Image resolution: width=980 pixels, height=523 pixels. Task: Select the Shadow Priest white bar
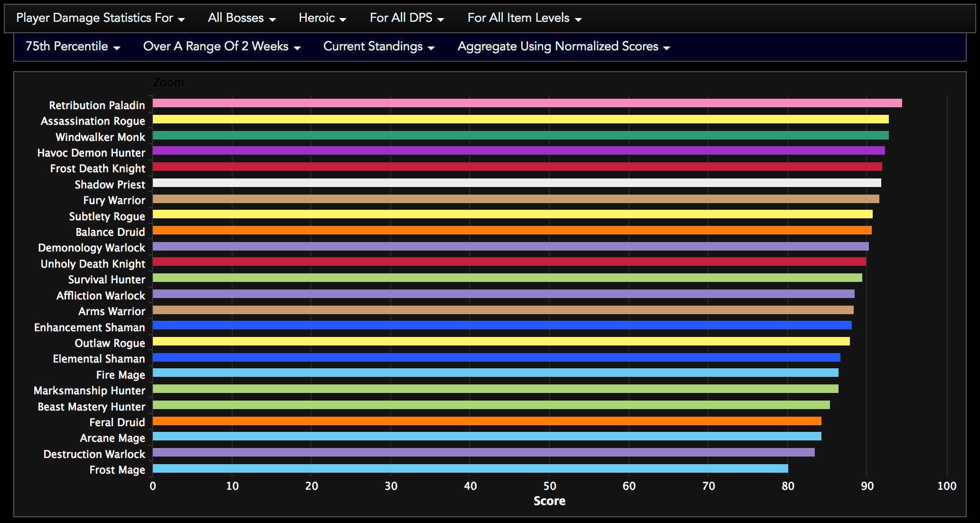[517, 183]
